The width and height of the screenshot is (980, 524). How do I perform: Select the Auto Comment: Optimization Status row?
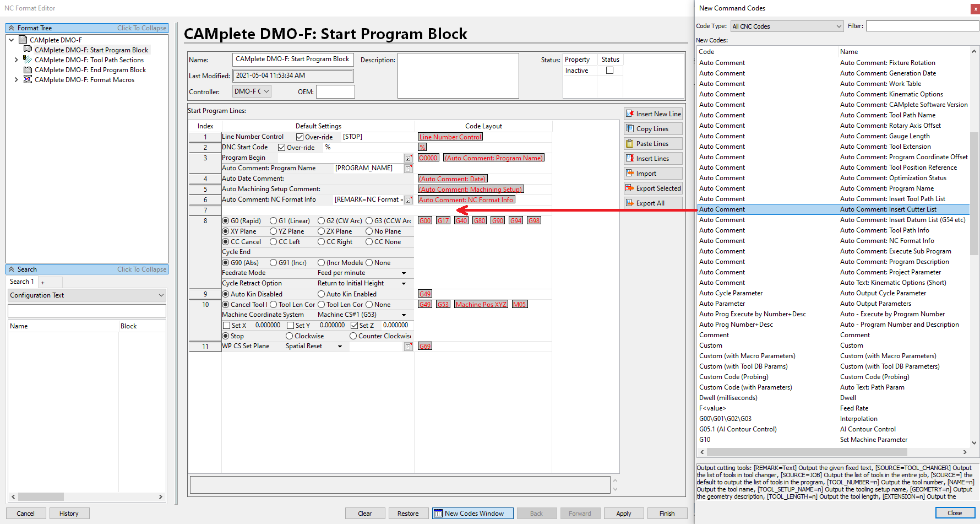[834, 178]
